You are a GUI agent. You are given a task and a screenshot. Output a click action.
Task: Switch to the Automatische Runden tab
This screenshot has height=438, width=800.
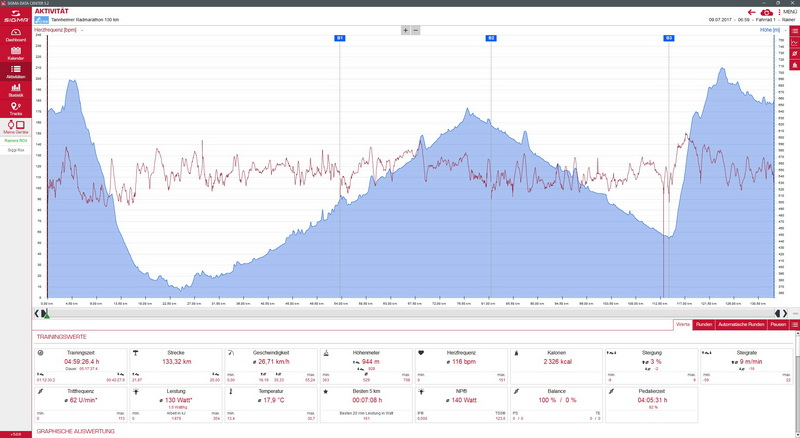tap(741, 325)
